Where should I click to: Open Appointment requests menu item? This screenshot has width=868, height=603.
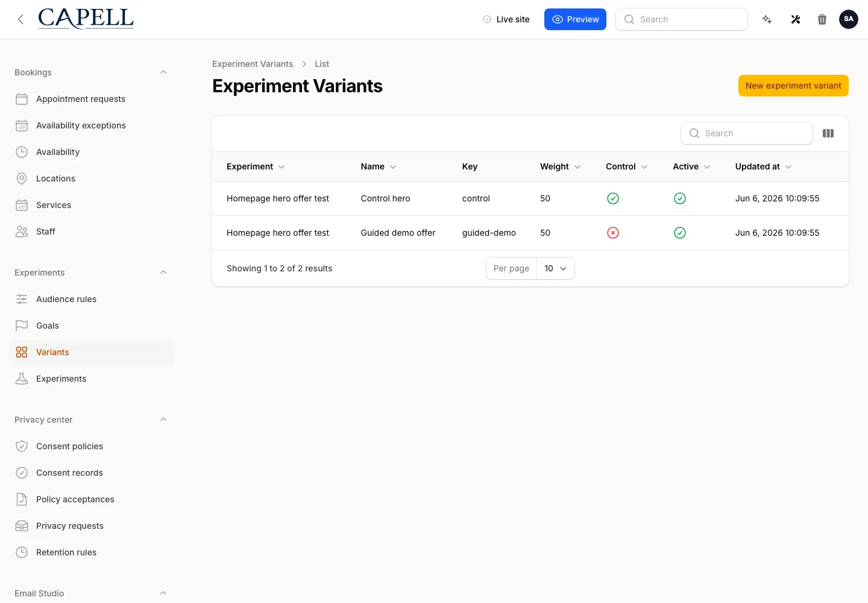tap(92, 99)
